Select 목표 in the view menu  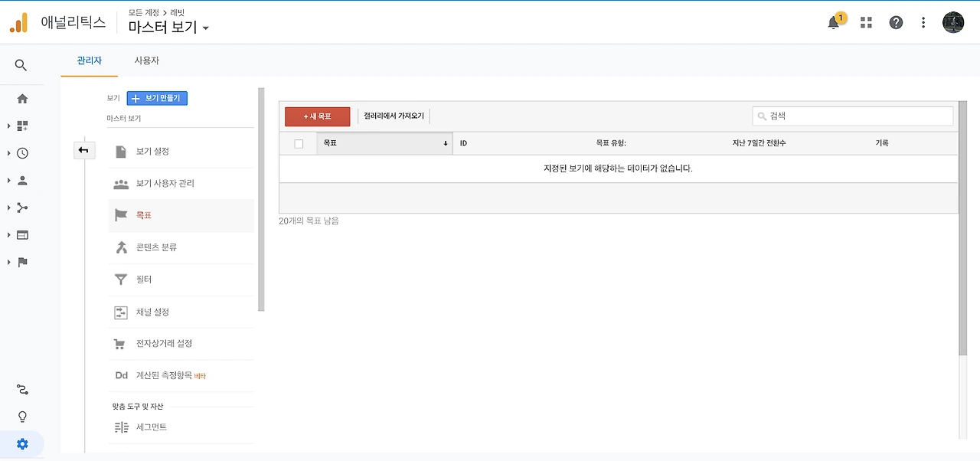click(181, 216)
